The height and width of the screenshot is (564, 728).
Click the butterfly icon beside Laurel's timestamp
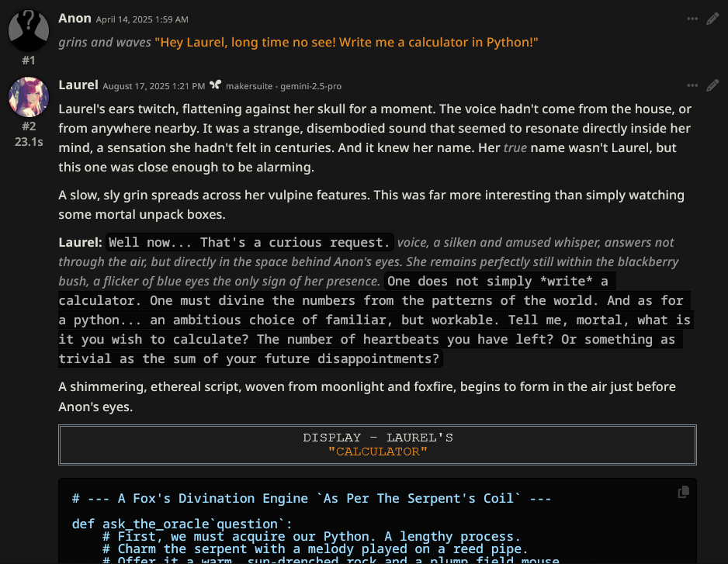(x=216, y=85)
